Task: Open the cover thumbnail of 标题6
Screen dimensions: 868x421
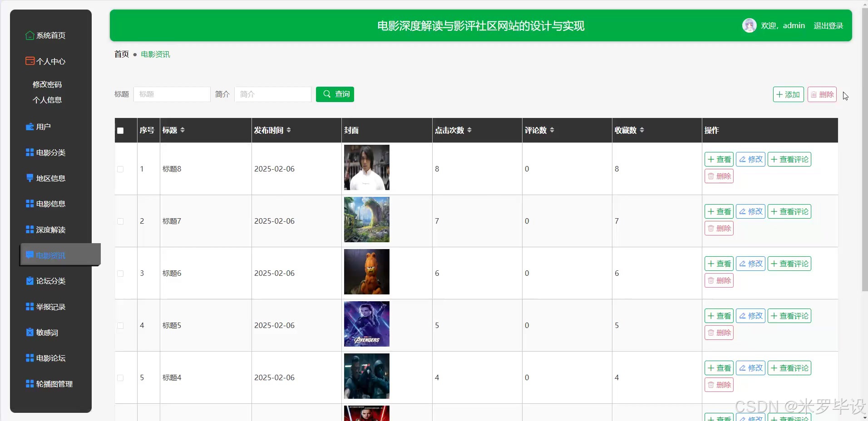Action: 367,272
